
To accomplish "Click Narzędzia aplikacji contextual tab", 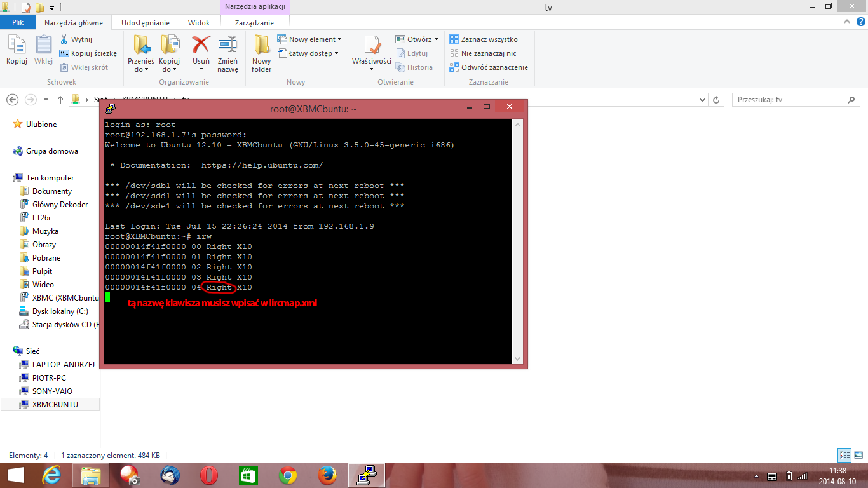I will 254,6.
